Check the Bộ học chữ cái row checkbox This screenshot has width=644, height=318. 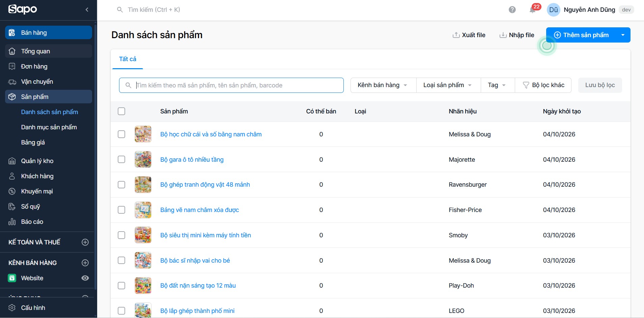[x=121, y=134]
